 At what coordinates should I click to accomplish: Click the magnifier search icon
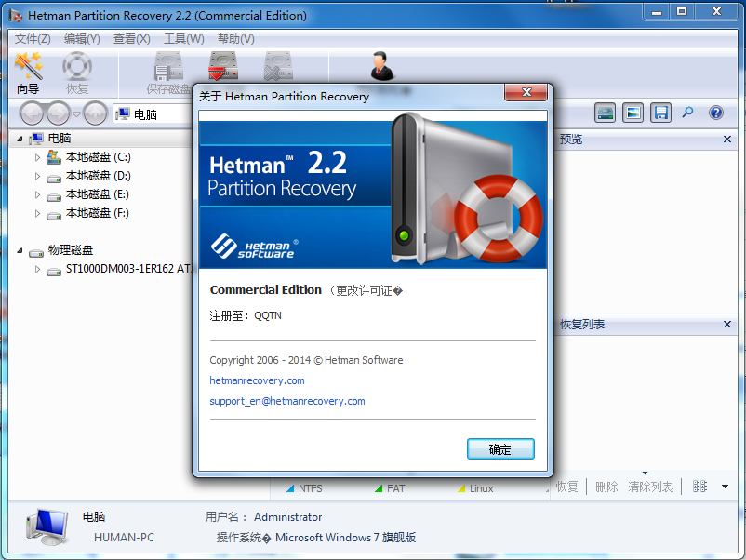tap(687, 113)
